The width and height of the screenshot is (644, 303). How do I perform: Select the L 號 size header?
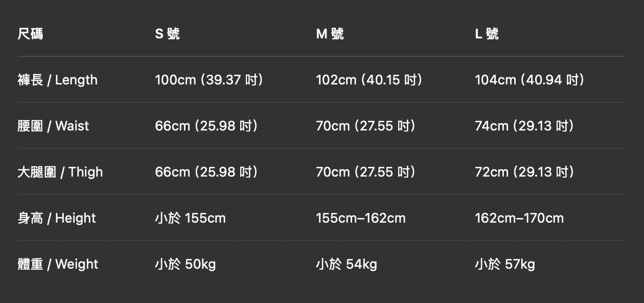pyautogui.click(x=487, y=34)
